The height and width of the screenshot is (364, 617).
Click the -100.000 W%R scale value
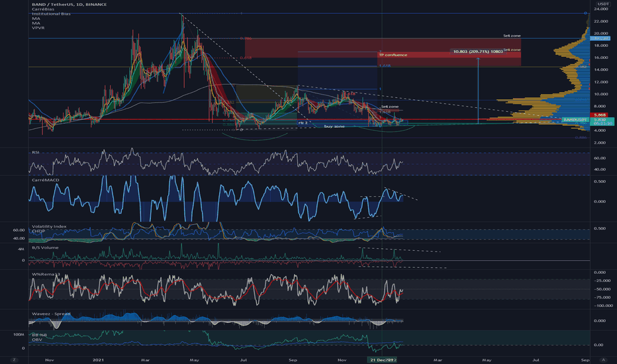(603, 305)
